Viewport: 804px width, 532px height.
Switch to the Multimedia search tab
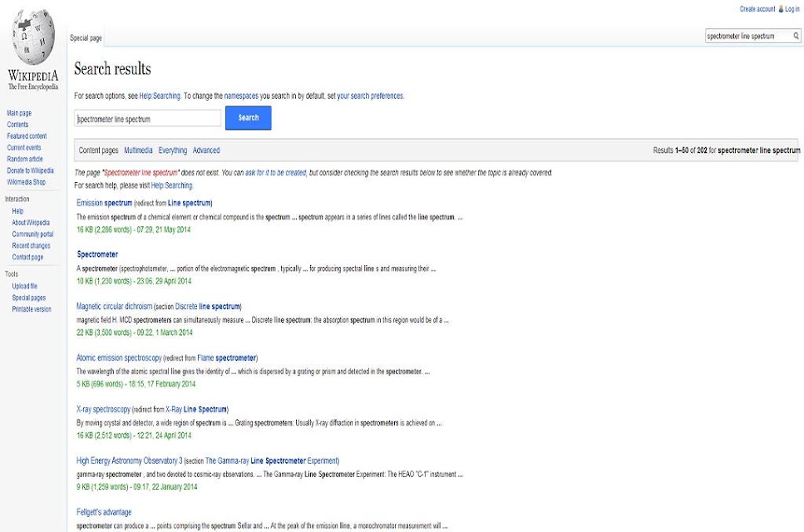pos(138,150)
